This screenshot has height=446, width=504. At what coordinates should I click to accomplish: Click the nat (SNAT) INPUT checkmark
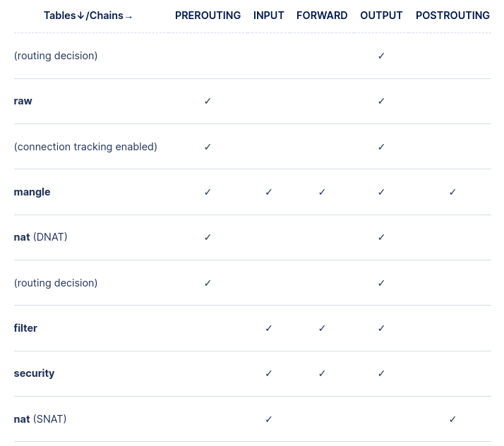pos(269,419)
